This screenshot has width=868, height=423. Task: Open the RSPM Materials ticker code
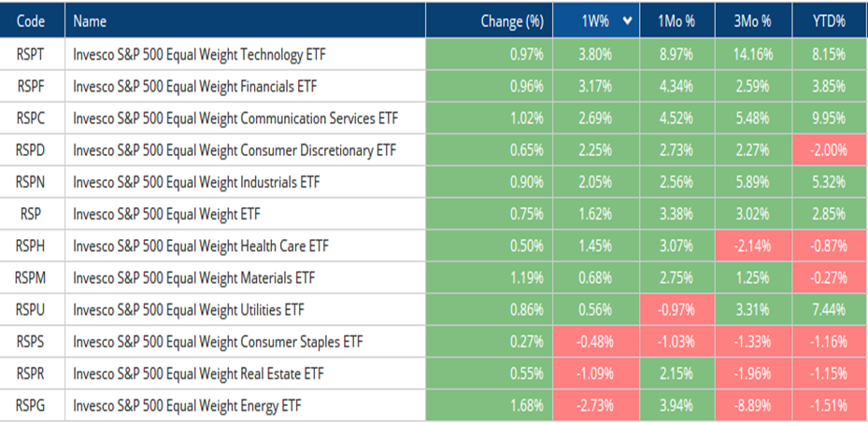pos(31,277)
